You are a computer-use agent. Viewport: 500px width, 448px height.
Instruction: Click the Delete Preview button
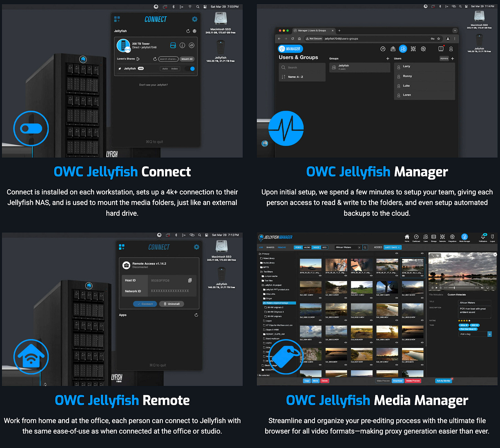pyautogui.click(x=413, y=381)
